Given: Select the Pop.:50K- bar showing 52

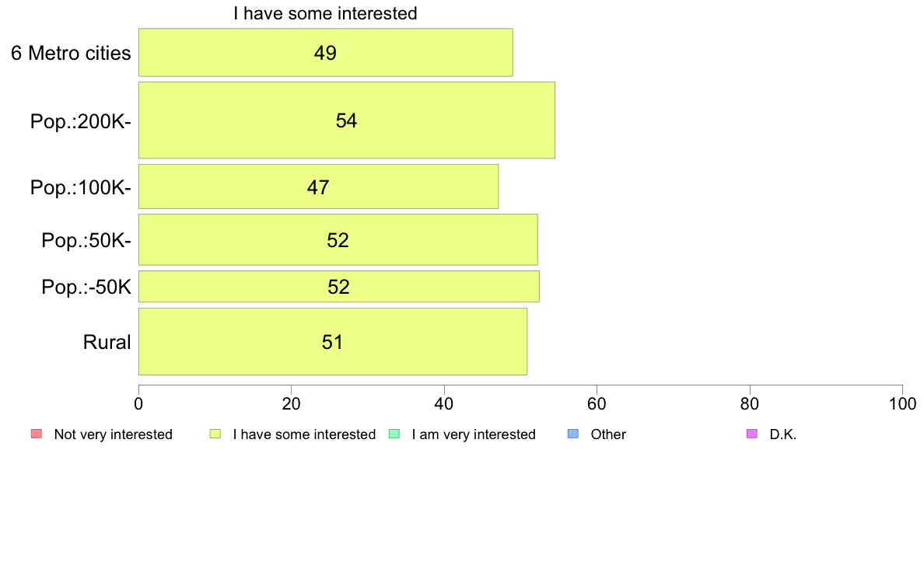Looking at the screenshot, I should click(338, 239).
